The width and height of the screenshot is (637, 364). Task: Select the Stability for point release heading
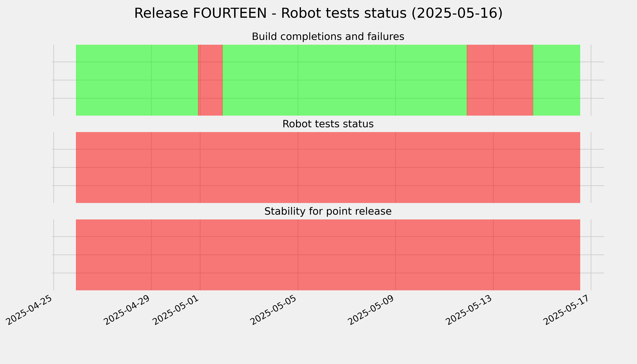tap(328, 211)
